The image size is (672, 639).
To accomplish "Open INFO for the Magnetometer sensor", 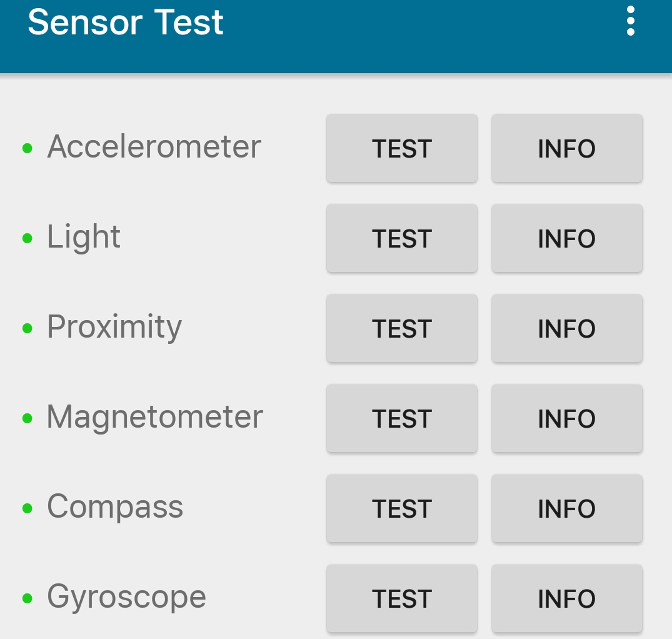I will (x=566, y=418).
